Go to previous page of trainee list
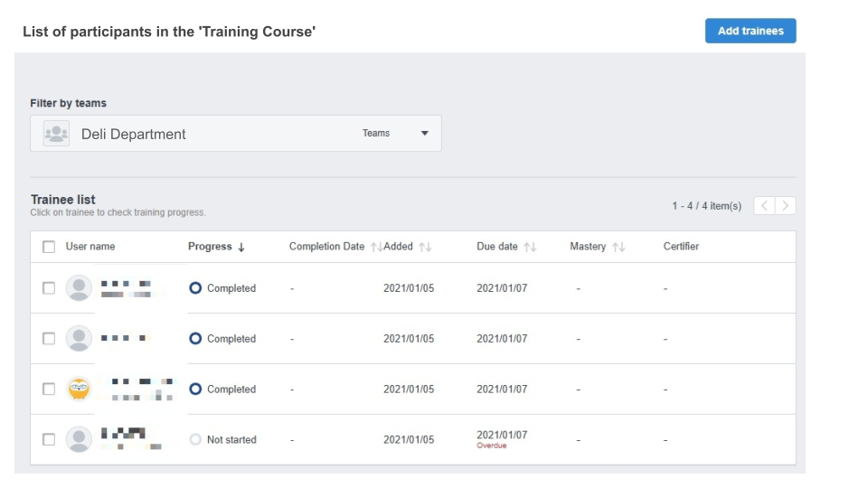Image resolution: width=868 pixels, height=488 pixels. [764, 206]
